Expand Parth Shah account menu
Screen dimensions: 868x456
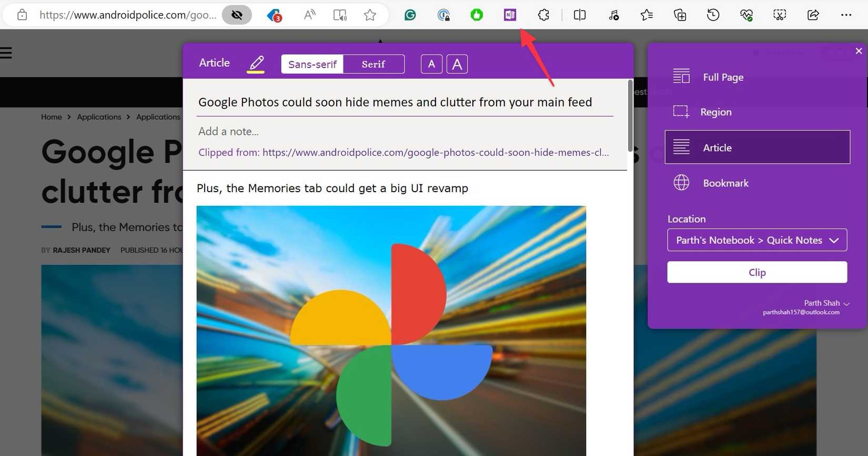pos(826,303)
